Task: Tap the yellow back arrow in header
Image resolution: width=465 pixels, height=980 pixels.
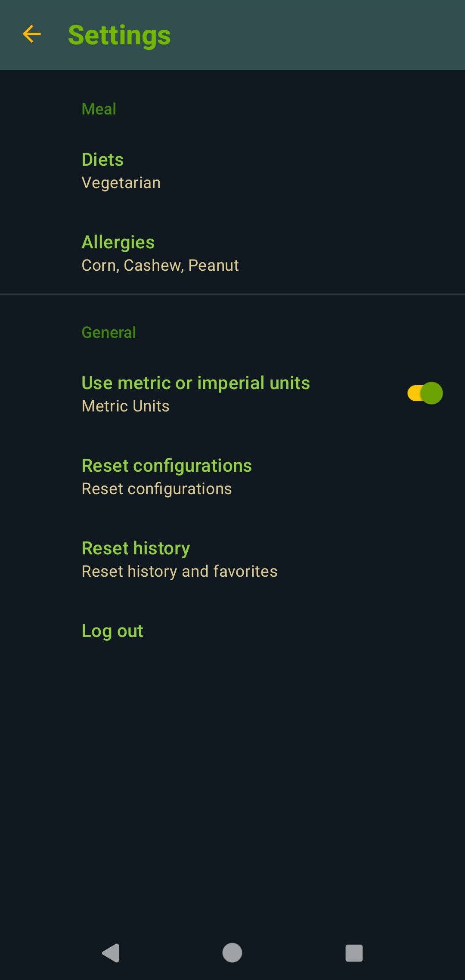Action: [x=32, y=34]
